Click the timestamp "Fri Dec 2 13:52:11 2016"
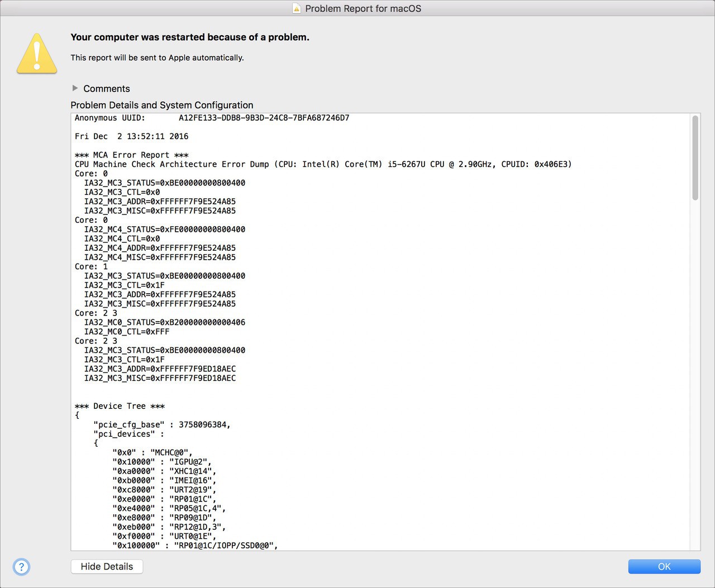Screen dimensions: 715x588 pyautogui.click(x=132, y=136)
